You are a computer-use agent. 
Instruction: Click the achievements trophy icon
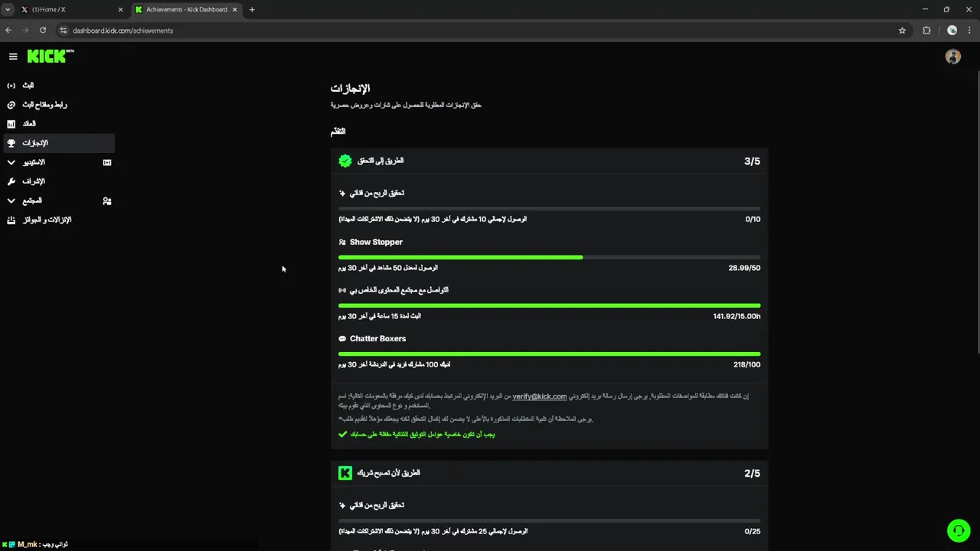coord(11,143)
